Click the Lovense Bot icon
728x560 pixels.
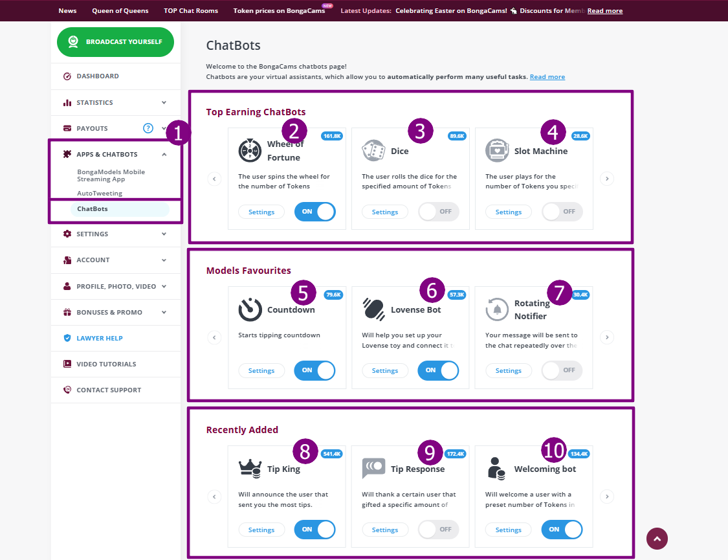tap(373, 309)
